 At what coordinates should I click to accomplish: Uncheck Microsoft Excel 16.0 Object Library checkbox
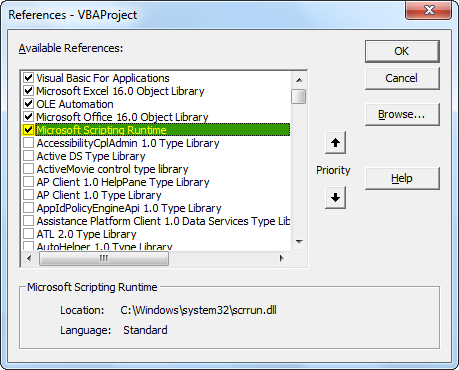point(28,91)
